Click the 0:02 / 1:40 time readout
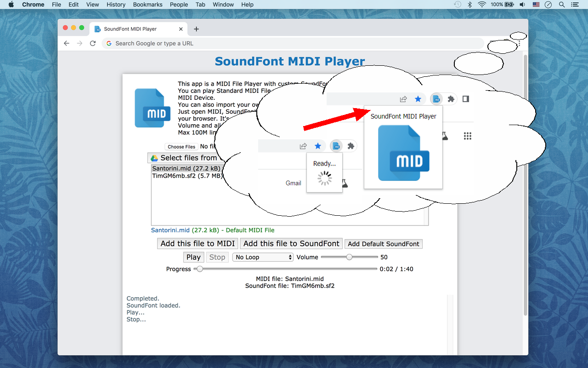The height and width of the screenshot is (368, 588). tap(396, 269)
